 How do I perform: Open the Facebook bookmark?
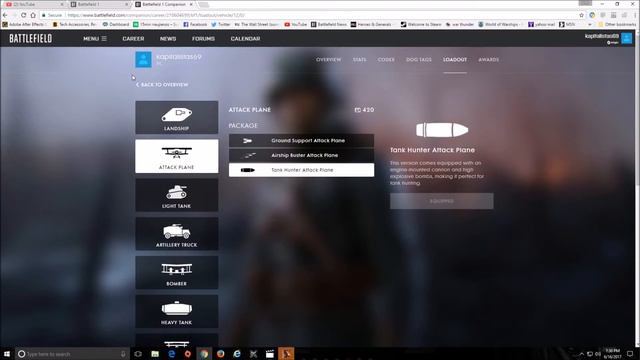pyautogui.click(x=195, y=24)
